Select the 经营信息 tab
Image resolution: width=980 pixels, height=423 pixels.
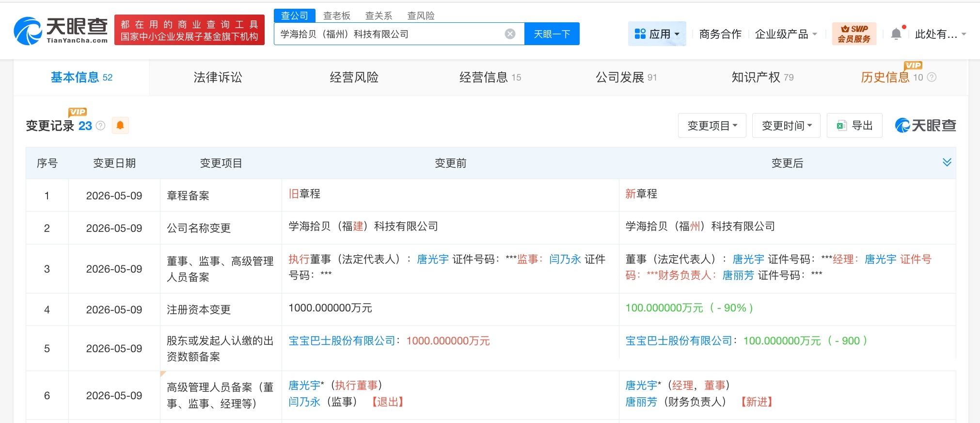coord(490,77)
